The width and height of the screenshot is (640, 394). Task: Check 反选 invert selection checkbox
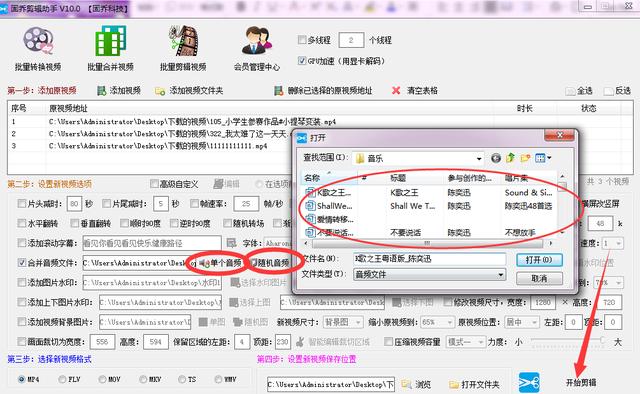coord(609,91)
